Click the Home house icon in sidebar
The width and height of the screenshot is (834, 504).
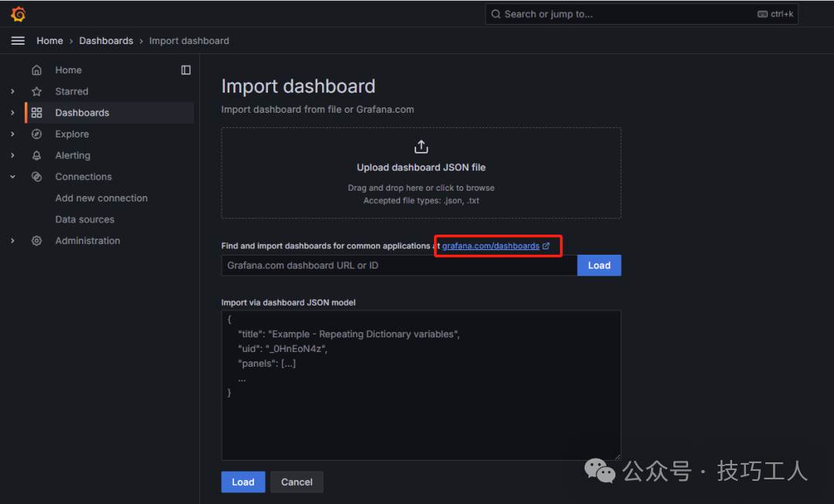[x=37, y=70]
